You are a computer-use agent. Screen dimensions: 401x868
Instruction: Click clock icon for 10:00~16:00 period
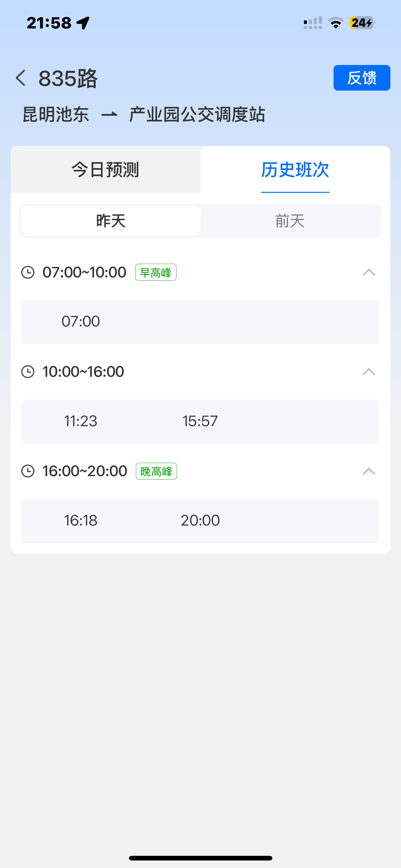tap(27, 372)
